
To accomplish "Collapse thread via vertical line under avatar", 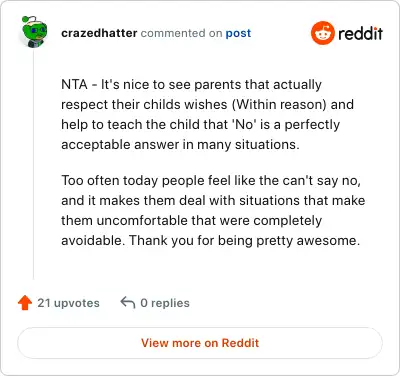I will coord(34,164).
